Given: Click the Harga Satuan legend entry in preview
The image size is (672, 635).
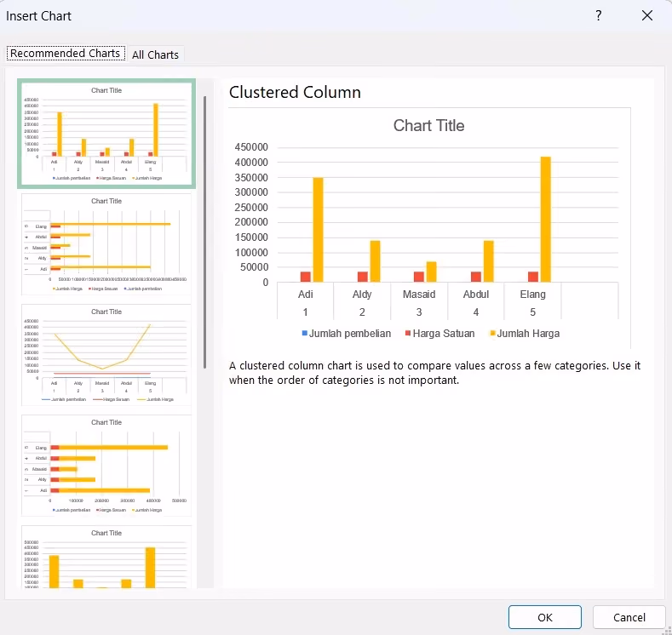Looking at the screenshot, I should pyautogui.click(x=439, y=334).
